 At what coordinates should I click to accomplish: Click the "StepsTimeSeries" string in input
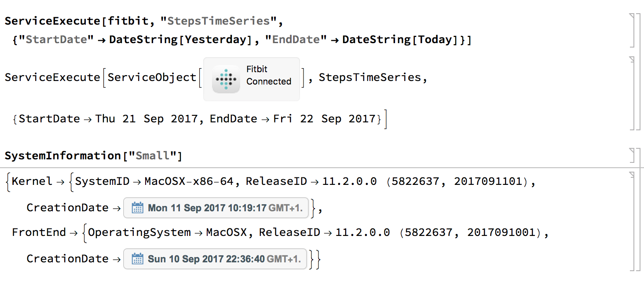click(218, 21)
